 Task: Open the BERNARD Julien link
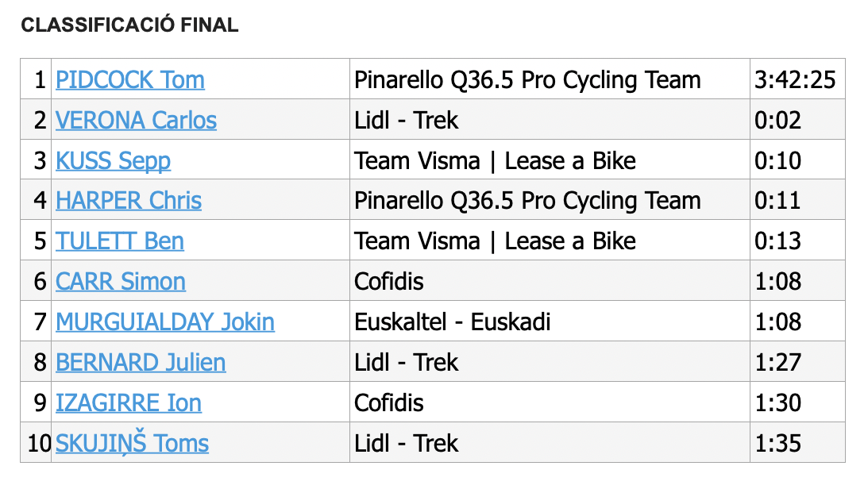(x=141, y=362)
